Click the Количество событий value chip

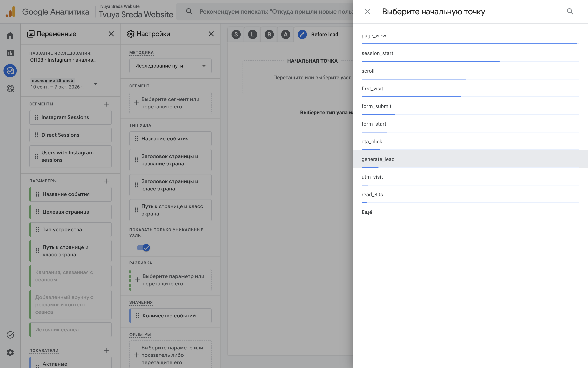pos(170,316)
